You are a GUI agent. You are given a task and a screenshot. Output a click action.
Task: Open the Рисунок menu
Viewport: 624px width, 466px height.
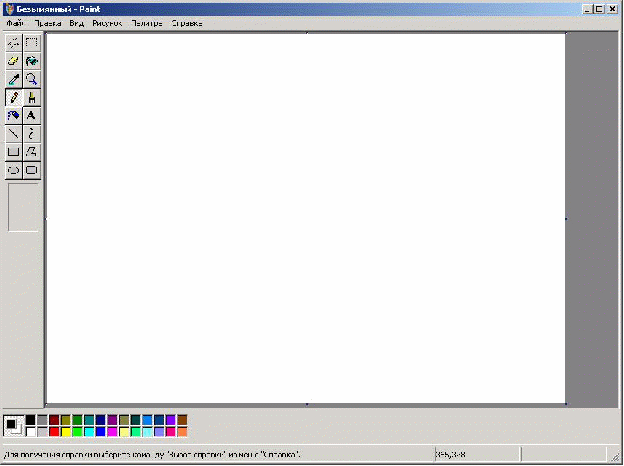pos(107,23)
